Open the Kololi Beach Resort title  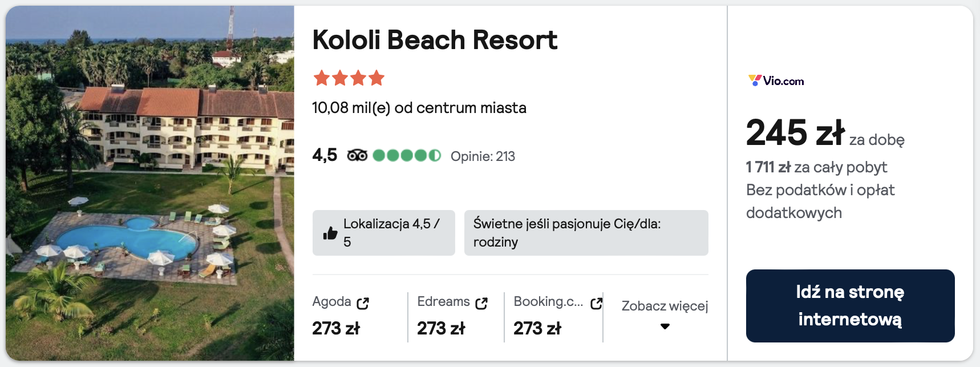pyautogui.click(x=435, y=40)
